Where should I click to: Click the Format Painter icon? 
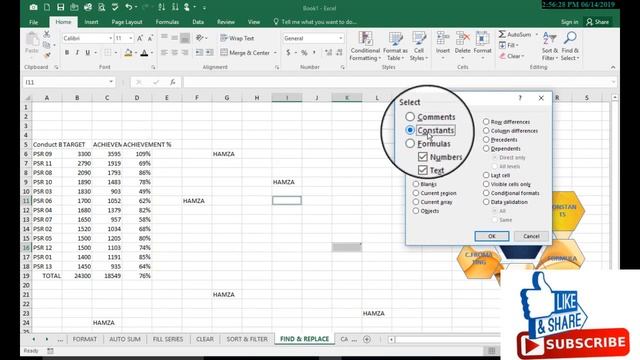[47, 55]
